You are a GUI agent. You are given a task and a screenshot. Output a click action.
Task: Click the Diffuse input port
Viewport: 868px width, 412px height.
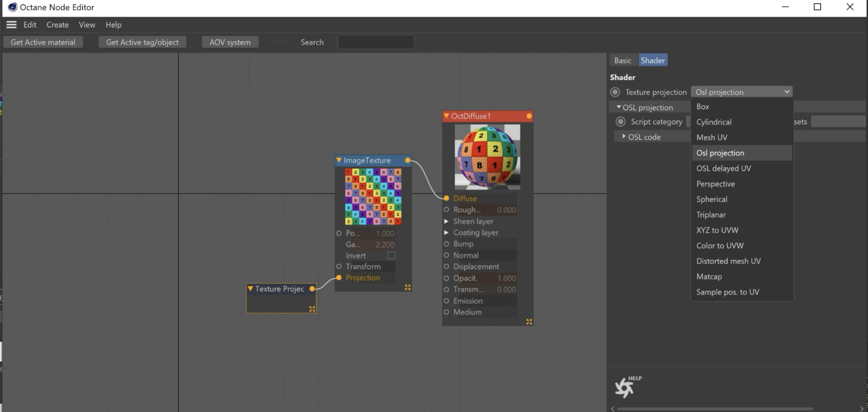(446, 198)
